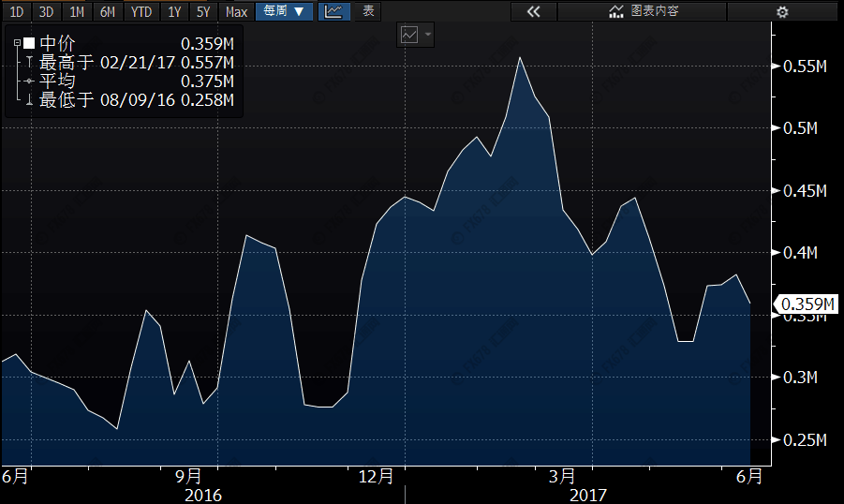
Task: Expand the arrow next to floating chart icon
Action: [x=429, y=35]
